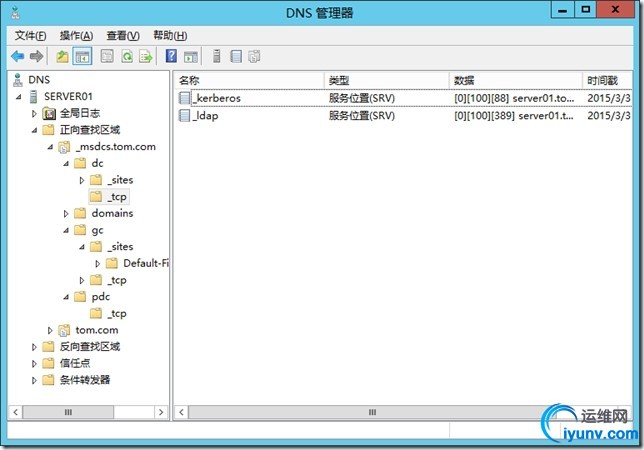This screenshot has width=644, height=450.
Task: Click the tom.com zone icon
Action: 64,330
